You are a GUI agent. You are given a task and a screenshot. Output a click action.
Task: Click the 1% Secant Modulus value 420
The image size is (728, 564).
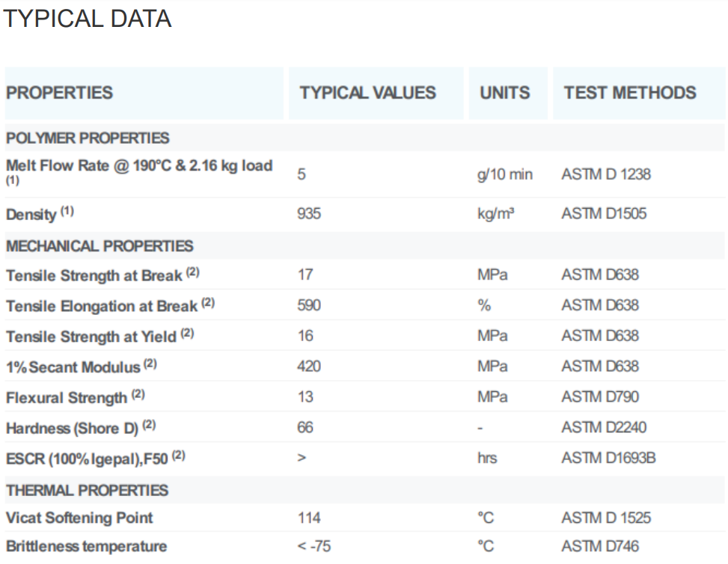click(309, 367)
